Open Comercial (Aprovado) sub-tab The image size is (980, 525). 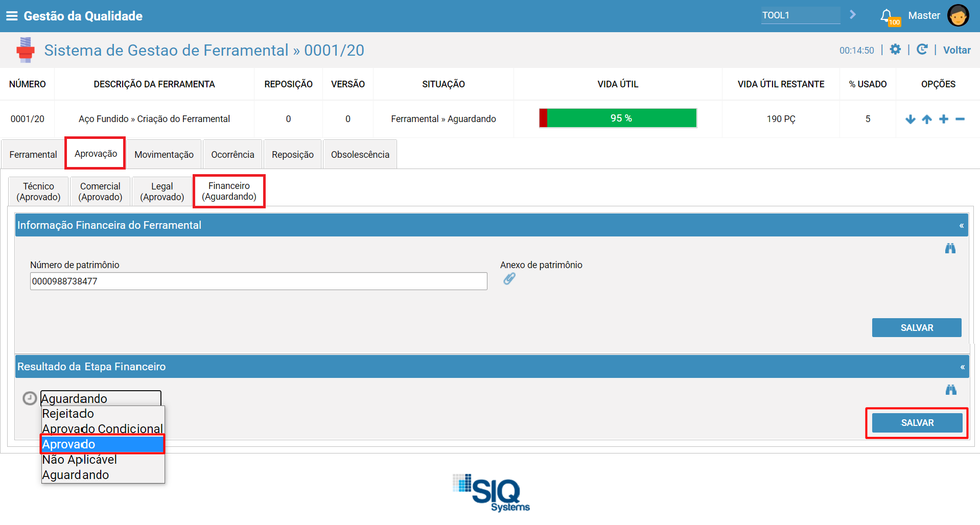click(100, 192)
